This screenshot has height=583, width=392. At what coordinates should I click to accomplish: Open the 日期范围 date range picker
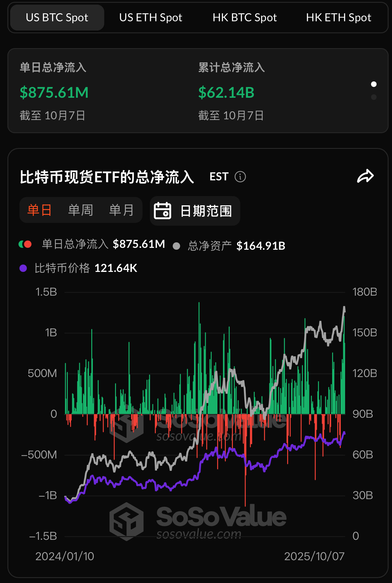[206, 211]
